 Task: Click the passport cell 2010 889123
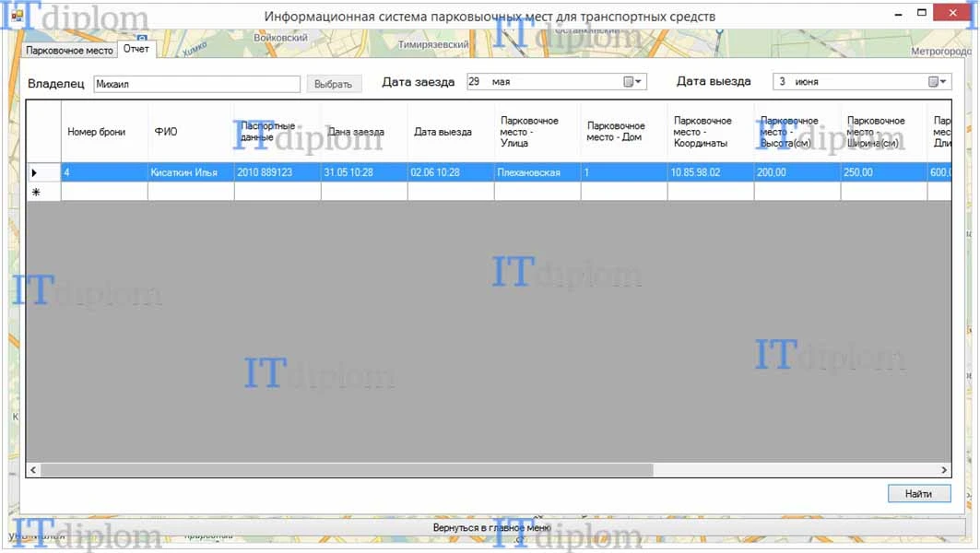coord(277,172)
